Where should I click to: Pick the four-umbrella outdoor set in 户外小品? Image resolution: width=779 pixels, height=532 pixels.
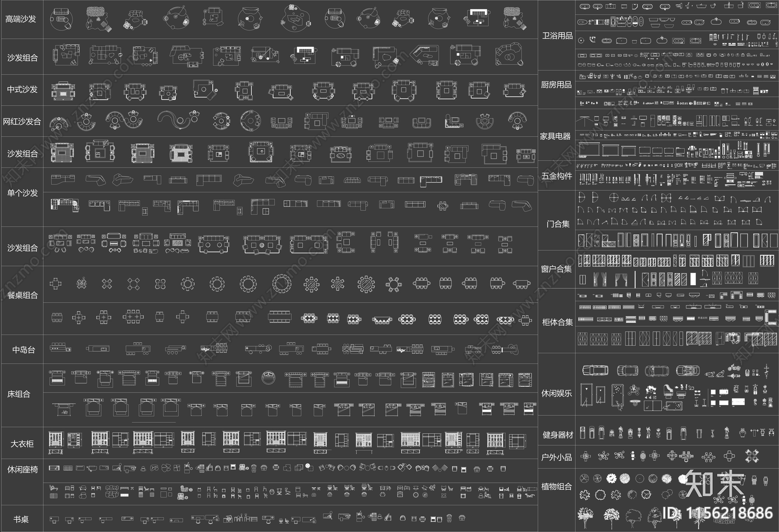752,456
